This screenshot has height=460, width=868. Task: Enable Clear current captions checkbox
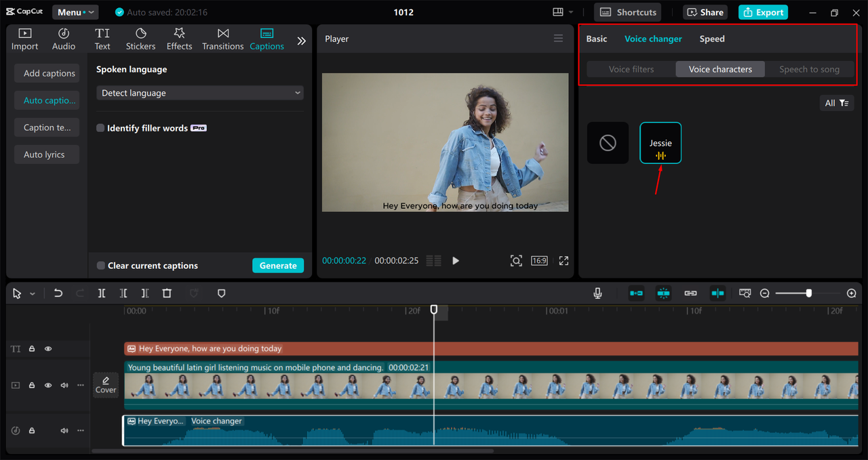101,266
